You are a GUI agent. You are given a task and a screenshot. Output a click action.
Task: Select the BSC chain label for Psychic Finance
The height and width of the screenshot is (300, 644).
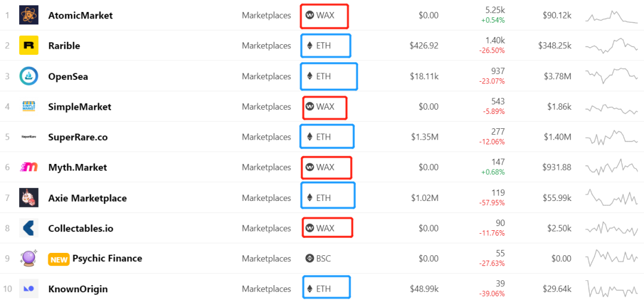coord(318,258)
